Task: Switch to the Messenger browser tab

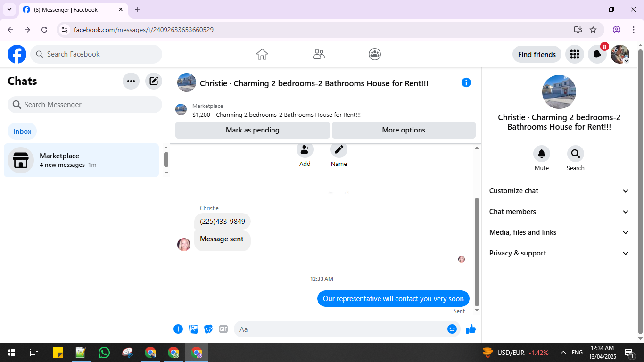Action: click(73, 9)
